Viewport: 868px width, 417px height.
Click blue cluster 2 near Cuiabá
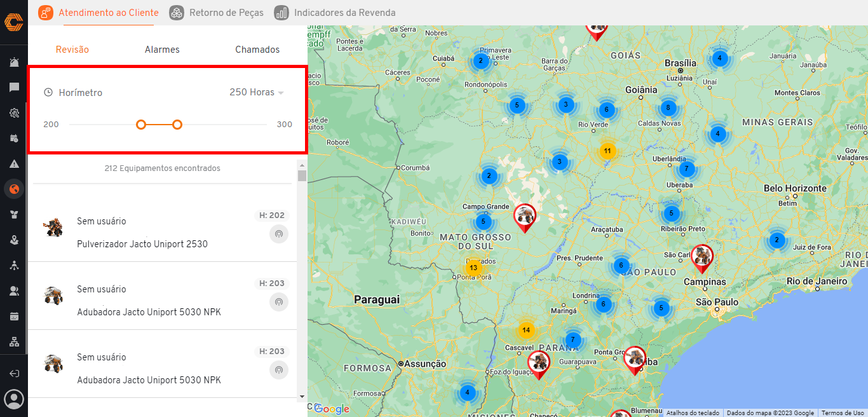pyautogui.click(x=481, y=61)
